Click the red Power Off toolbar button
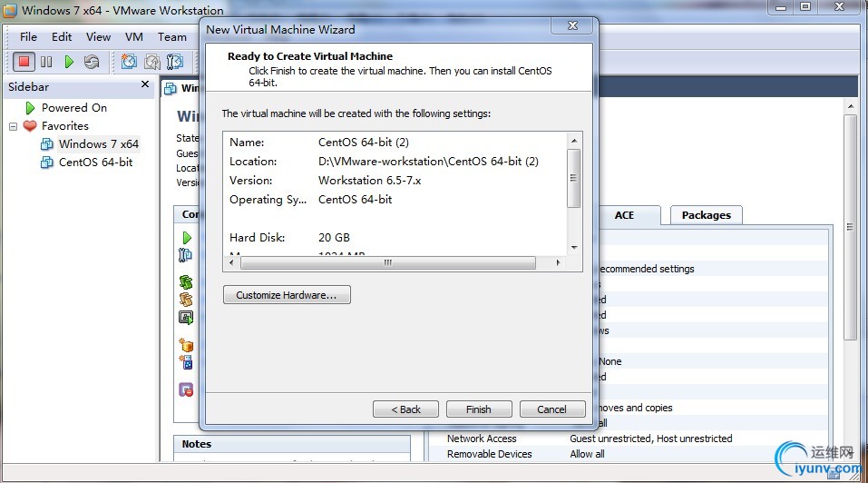 pos(24,62)
